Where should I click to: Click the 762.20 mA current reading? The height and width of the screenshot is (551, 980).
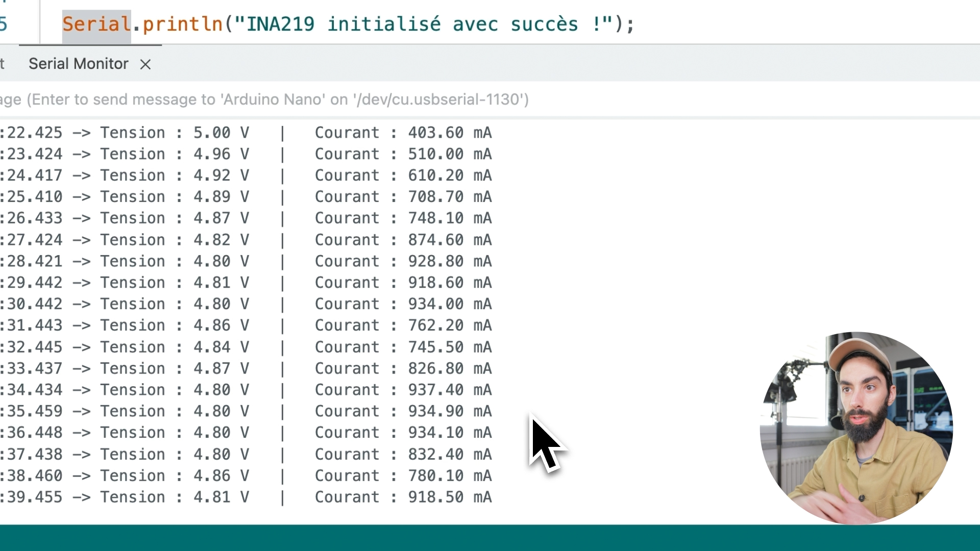pos(449,325)
